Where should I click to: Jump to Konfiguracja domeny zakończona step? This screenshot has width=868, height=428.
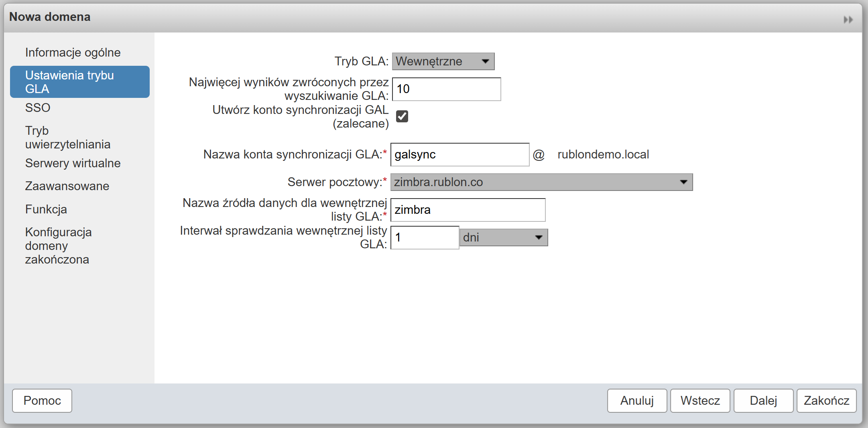(58, 245)
